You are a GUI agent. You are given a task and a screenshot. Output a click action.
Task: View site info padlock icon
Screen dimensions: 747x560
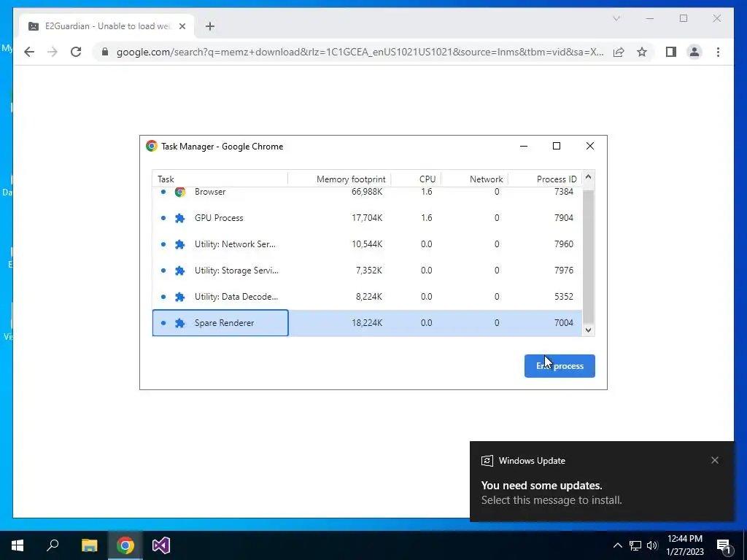coord(105,52)
